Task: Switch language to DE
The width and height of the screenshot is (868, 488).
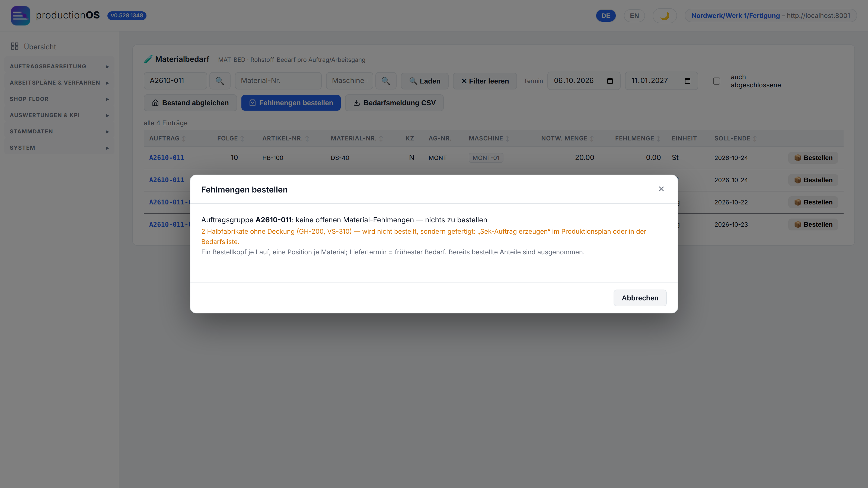Action: click(605, 15)
